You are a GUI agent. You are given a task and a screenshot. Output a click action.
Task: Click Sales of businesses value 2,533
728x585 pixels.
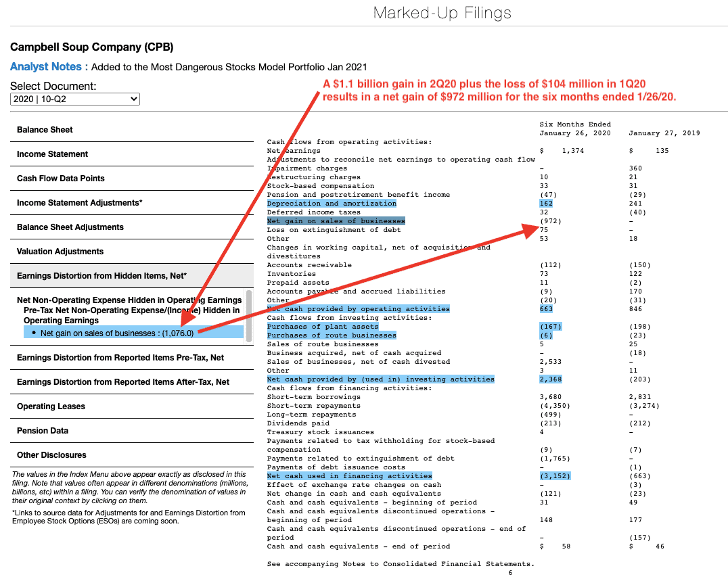pyautogui.click(x=551, y=362)
